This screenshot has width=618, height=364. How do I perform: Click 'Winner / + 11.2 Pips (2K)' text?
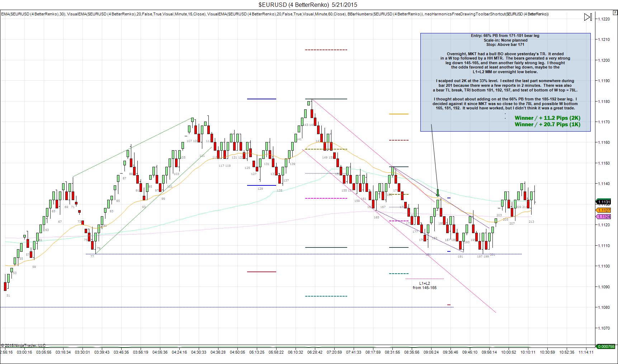pos(547,118)
